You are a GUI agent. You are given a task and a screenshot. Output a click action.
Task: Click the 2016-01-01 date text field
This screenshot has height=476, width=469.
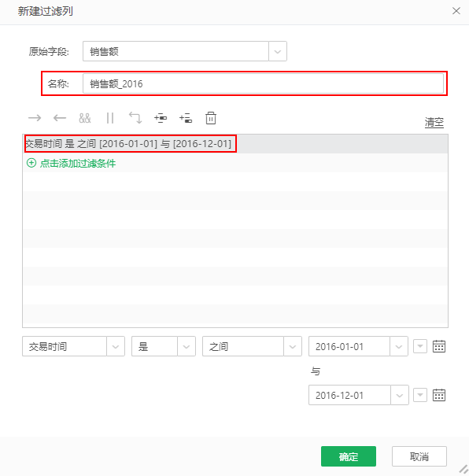pos(349,346)
